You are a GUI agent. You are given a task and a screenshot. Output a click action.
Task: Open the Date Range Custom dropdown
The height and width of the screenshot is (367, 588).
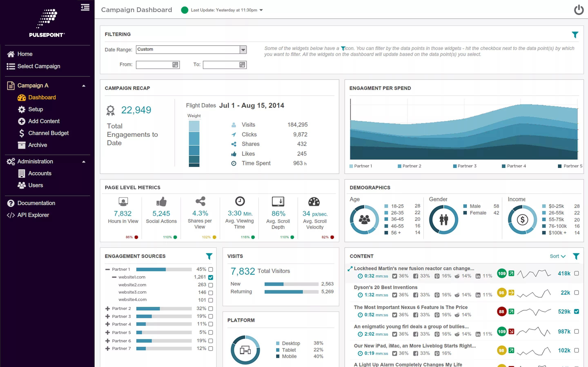[243, 50]
